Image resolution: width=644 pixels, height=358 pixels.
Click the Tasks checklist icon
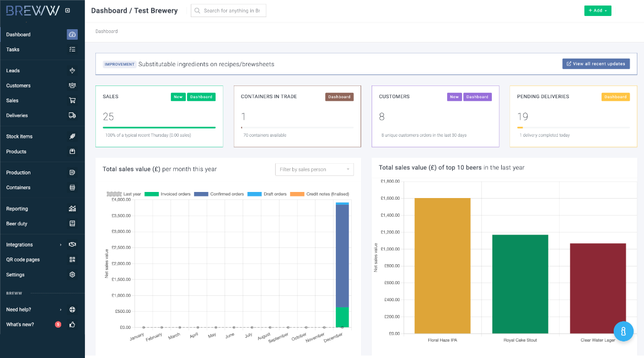tap(72, 50)
